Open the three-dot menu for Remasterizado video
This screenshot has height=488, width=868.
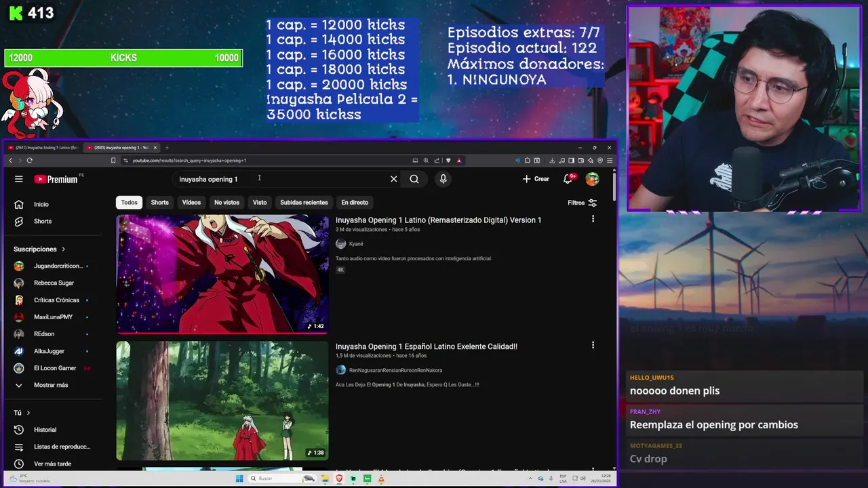(x=593, y=219)
